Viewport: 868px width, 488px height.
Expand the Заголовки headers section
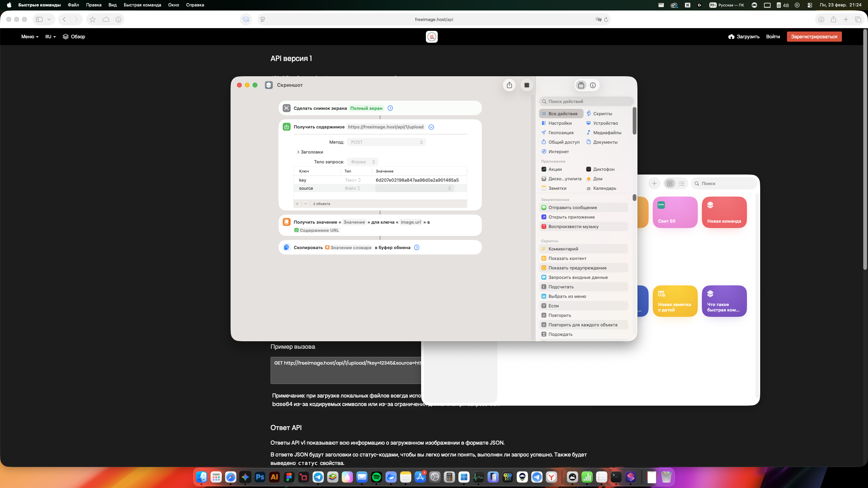click(310, 152)
